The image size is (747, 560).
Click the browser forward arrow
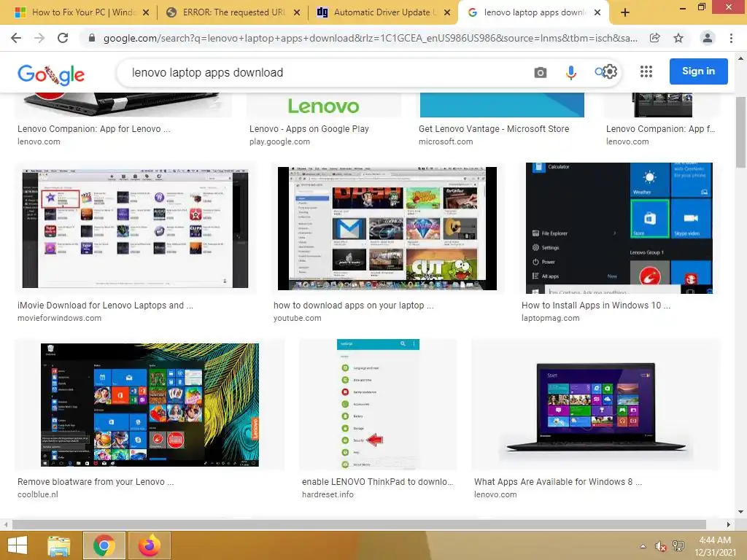[39, 38]
